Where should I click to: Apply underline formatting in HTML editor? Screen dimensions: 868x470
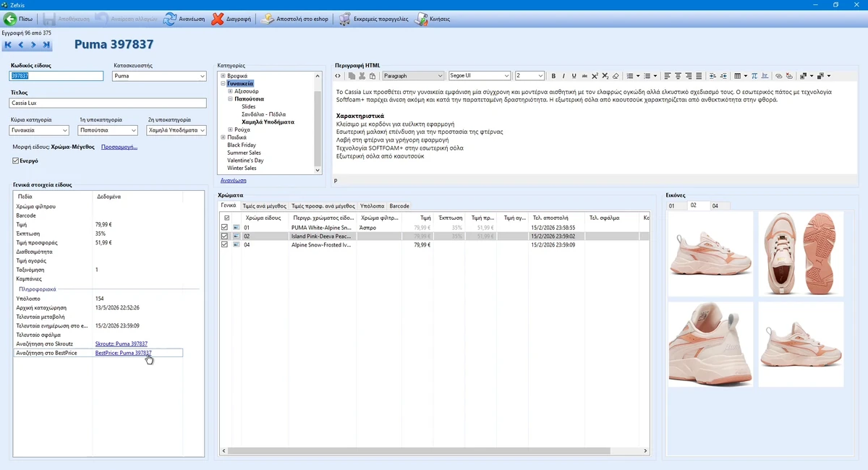coord(574,76)
